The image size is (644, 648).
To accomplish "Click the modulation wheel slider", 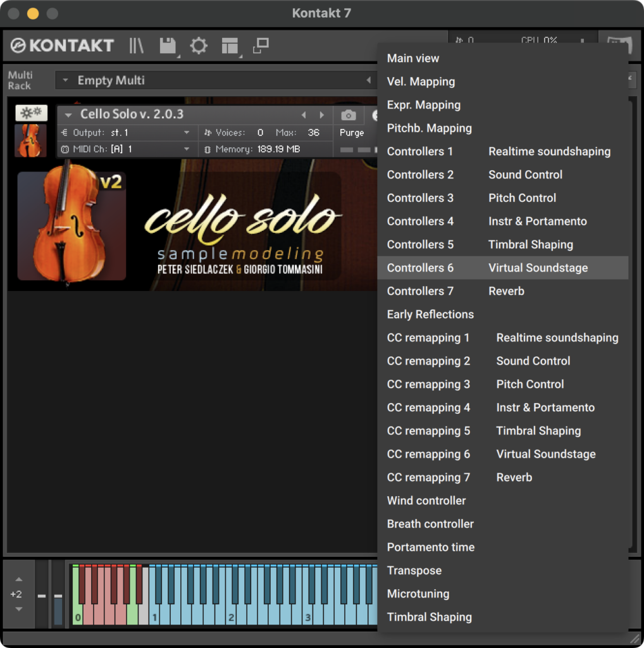I will [58, 595].
